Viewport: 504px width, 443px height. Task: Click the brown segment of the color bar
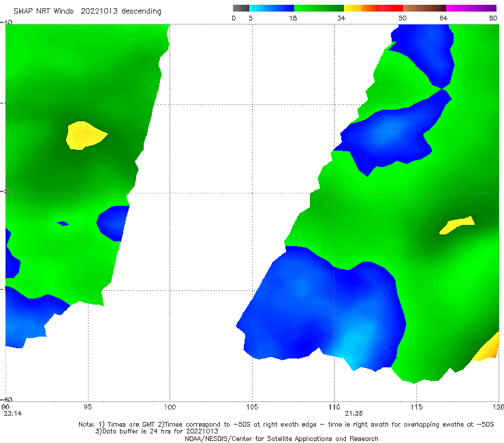(x=424, y=8)
